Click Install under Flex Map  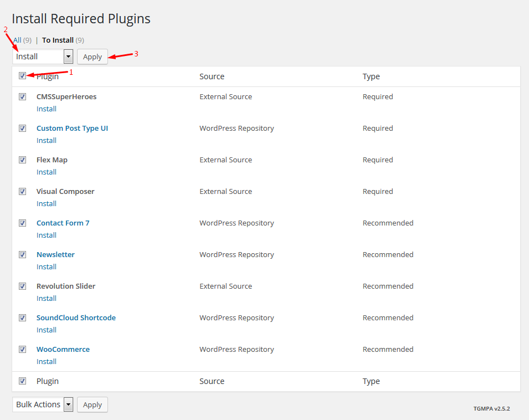[47, 172]
